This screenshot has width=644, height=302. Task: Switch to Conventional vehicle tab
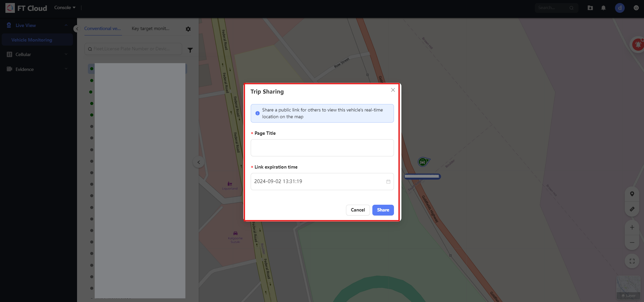(102, 28)
